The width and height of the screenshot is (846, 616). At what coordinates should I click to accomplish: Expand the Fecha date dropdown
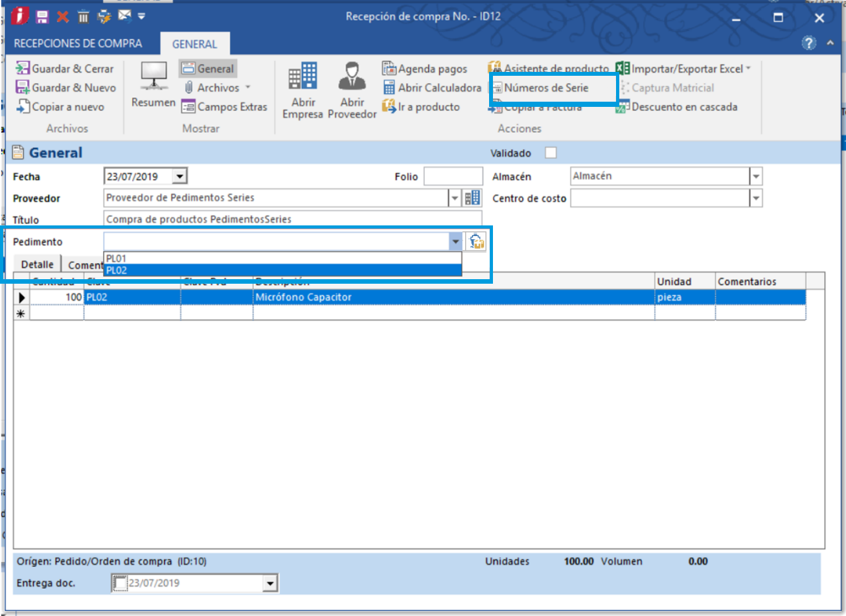[x=180, y=176]
